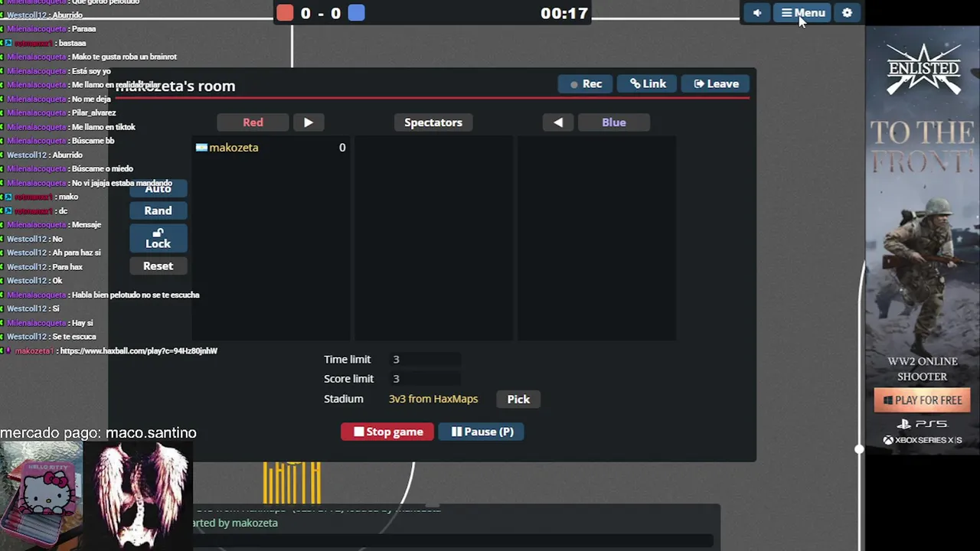The width and height of the screenshot is (980, 551).
Task: Toggle the team Lock button
Action: pyautogui.click(x=158, y=238)
